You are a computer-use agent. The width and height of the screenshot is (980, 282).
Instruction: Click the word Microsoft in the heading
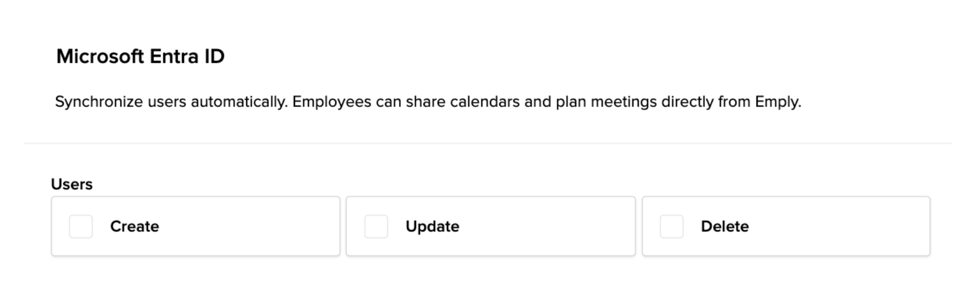tap(100, 57)
